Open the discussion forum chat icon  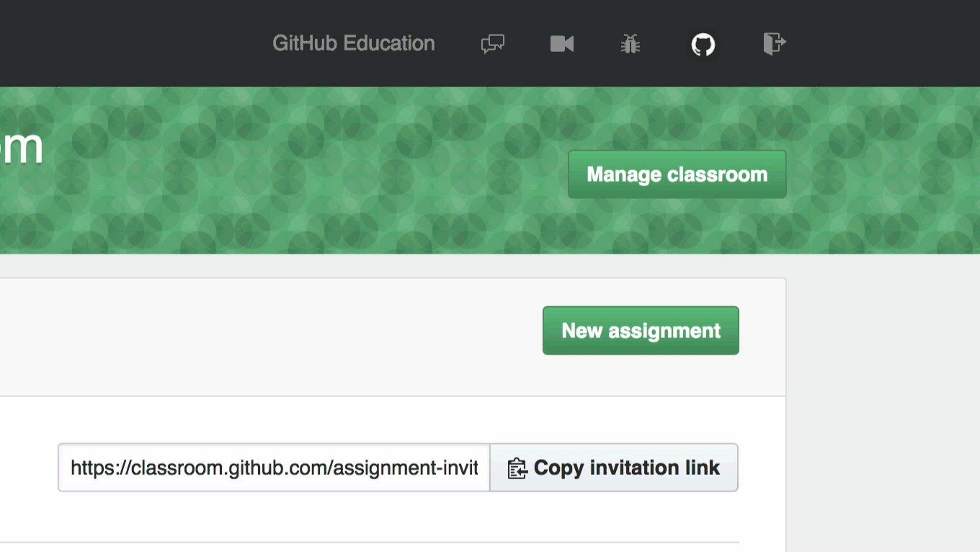[x=493, y=44]
